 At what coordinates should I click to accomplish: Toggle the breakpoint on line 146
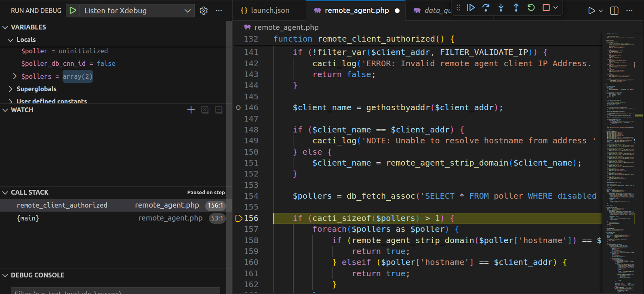point(238,108)
